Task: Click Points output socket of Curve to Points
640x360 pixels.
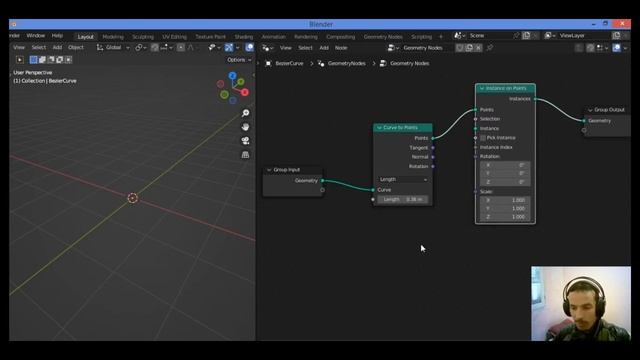Action: pos(433,138)
